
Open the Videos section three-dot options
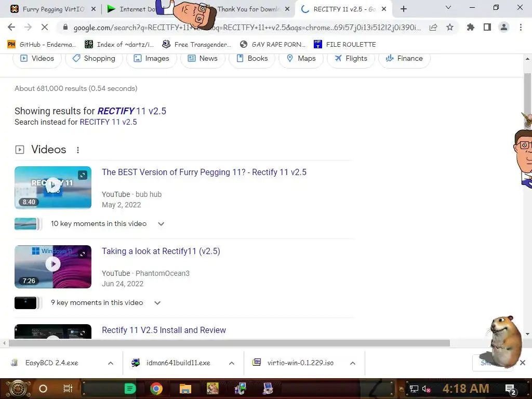tap(78, 150)
